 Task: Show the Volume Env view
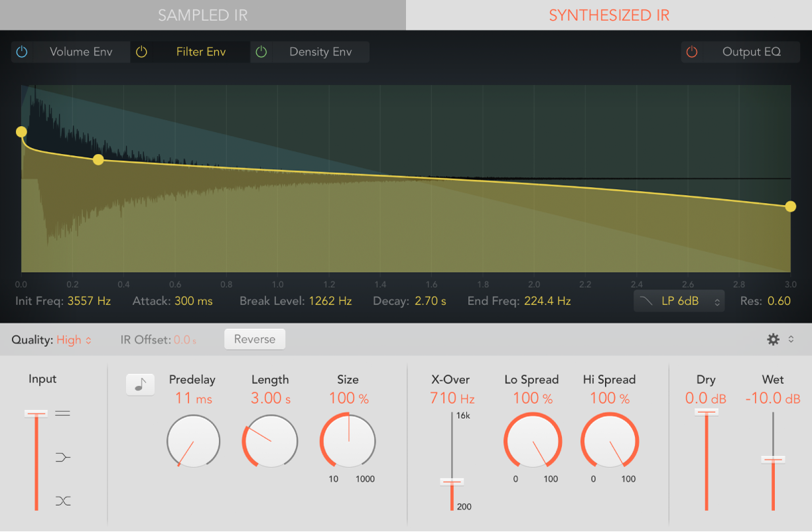(x=81, y=52)
